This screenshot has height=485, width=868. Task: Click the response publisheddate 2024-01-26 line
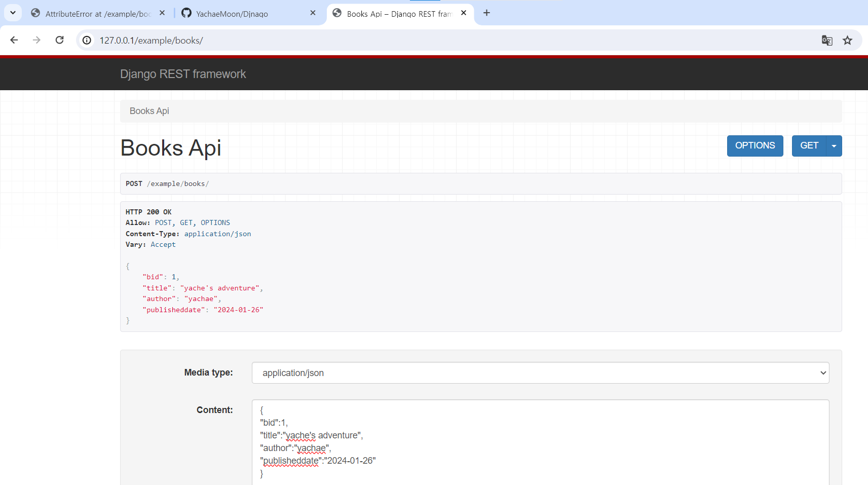[x=203, y=310]
